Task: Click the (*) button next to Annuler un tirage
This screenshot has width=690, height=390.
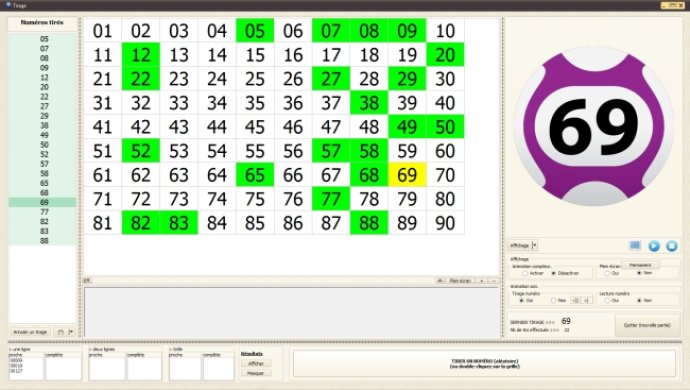Action: [61, 332]
